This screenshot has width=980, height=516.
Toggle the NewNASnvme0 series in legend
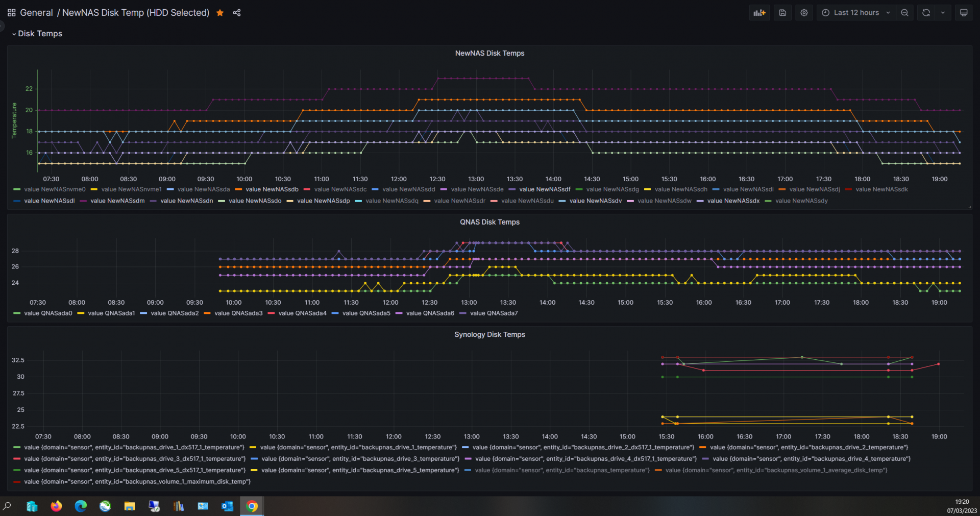tap(55, 189)
